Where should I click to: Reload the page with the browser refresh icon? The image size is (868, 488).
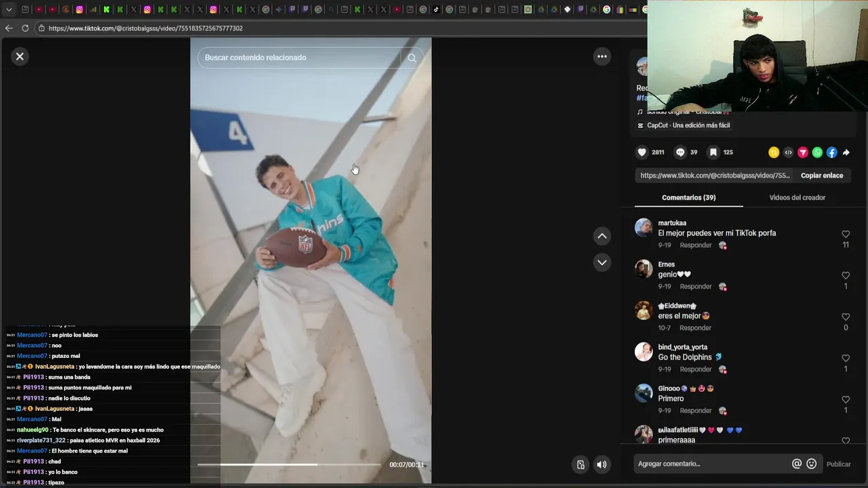pyautogui.click(x=25, y=28)
